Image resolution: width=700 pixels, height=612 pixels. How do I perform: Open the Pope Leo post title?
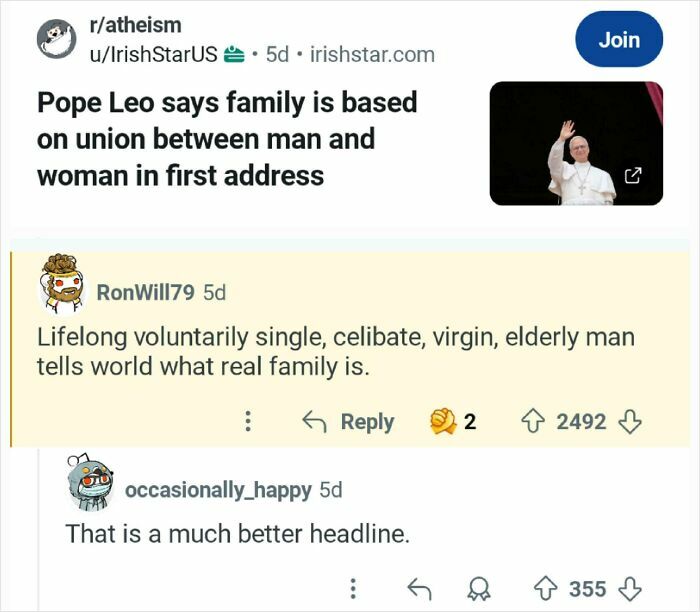click(x=227, y=139)
